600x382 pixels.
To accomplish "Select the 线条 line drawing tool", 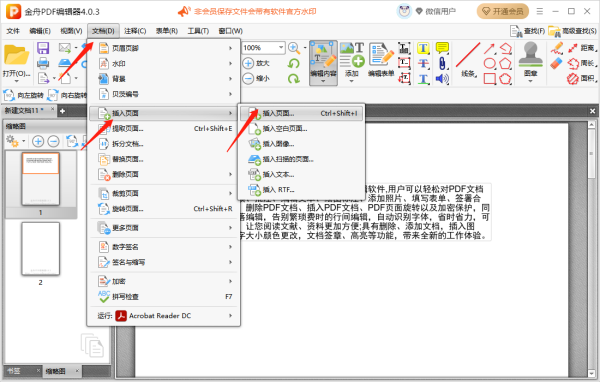I will tap(468, 60).
